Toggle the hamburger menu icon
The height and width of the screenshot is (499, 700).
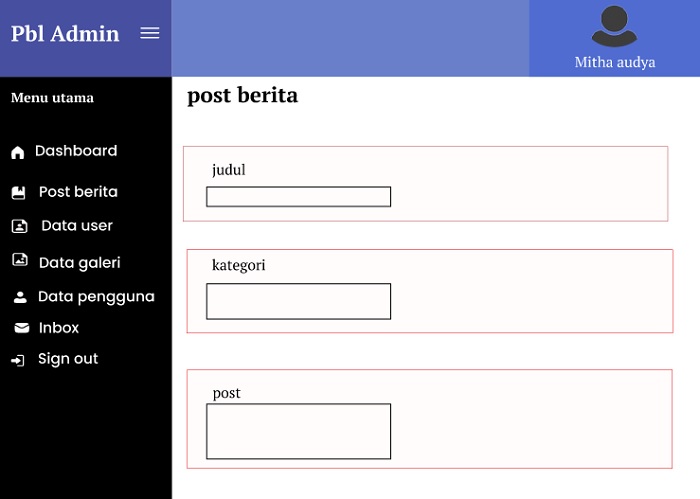pyautogui.click(x=150, y=33)
